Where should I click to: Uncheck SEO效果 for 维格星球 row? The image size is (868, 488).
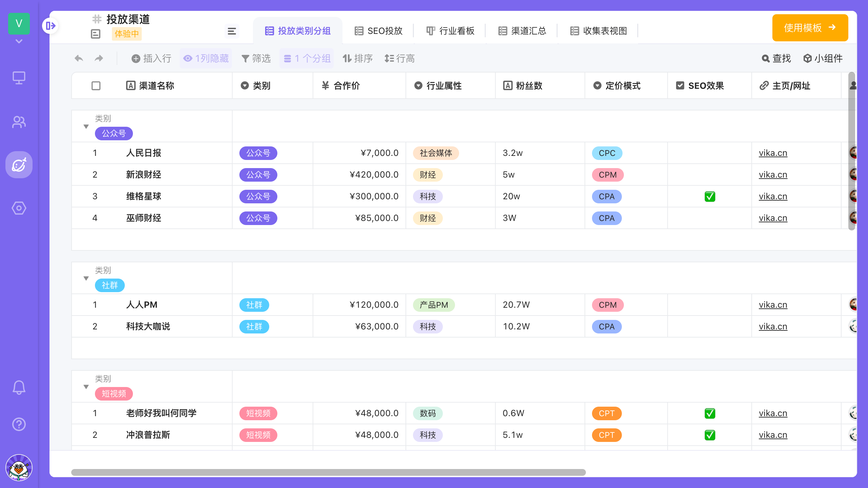[x=710, y=197]
